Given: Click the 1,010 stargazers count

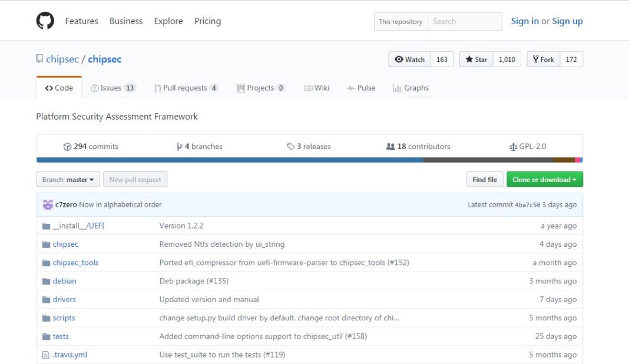Looking at the screenshot, I should click(507, 59).
